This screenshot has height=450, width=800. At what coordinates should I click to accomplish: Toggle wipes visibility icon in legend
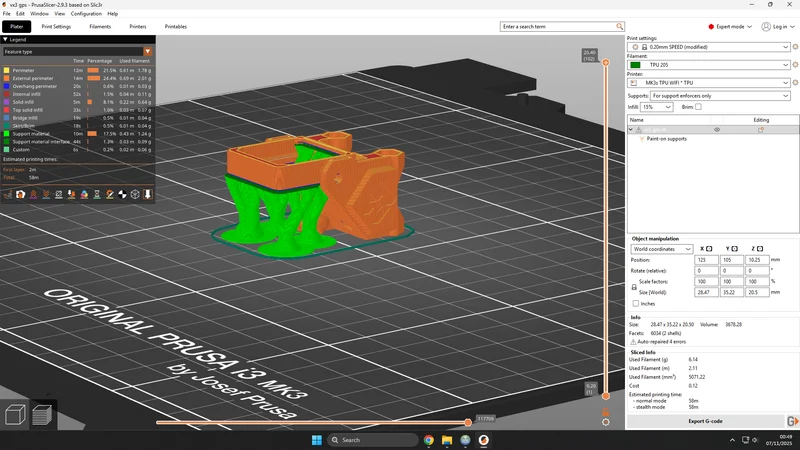tap(20, 194)
